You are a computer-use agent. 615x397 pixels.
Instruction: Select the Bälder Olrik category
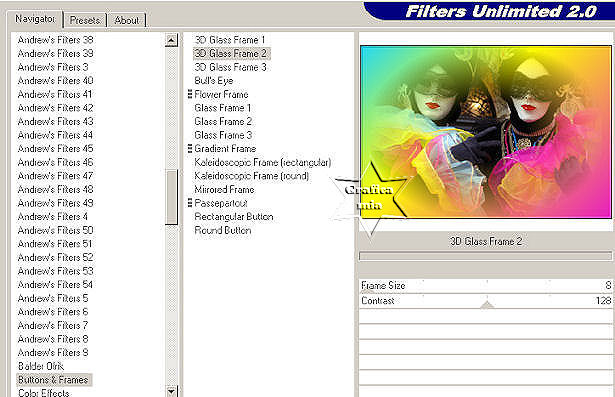(x=41, y=366)
